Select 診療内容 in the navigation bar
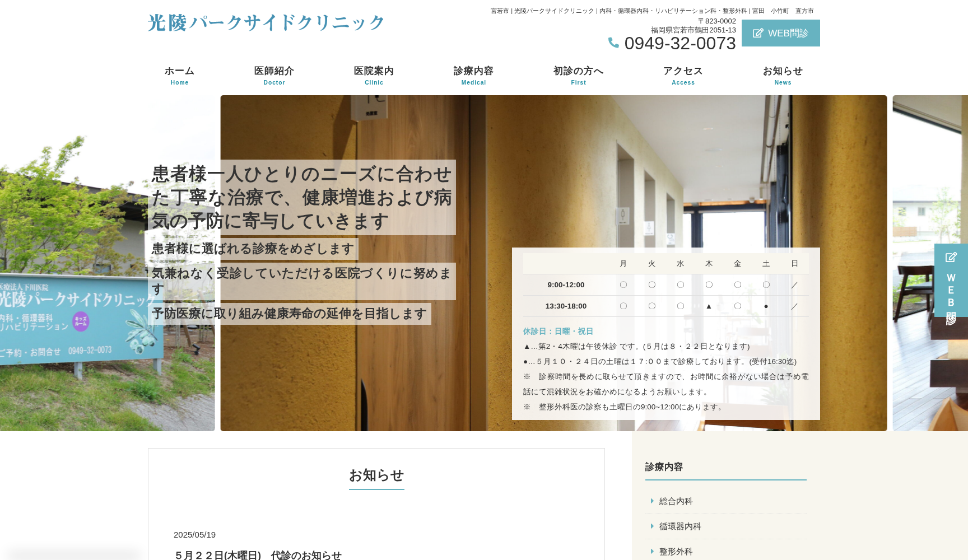 pos(473,75)
